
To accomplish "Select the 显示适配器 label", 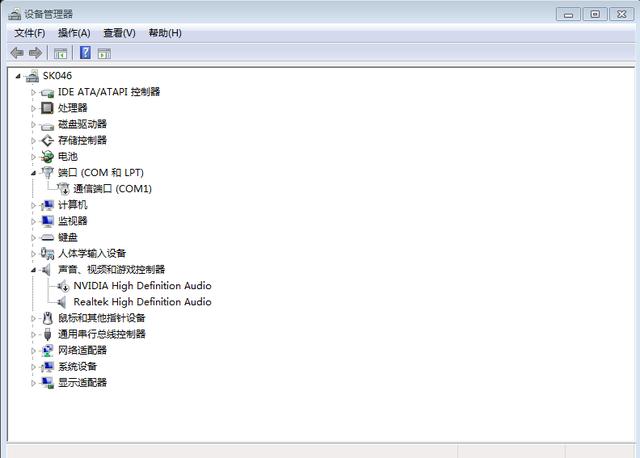I will click(x=82, y=383).
